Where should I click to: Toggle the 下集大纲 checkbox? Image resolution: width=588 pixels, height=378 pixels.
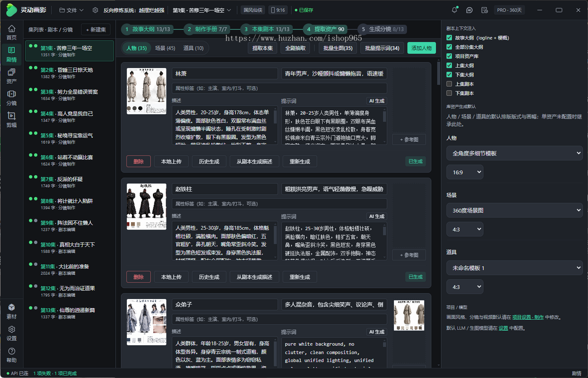pyautogui.click(x=449, y=75)
